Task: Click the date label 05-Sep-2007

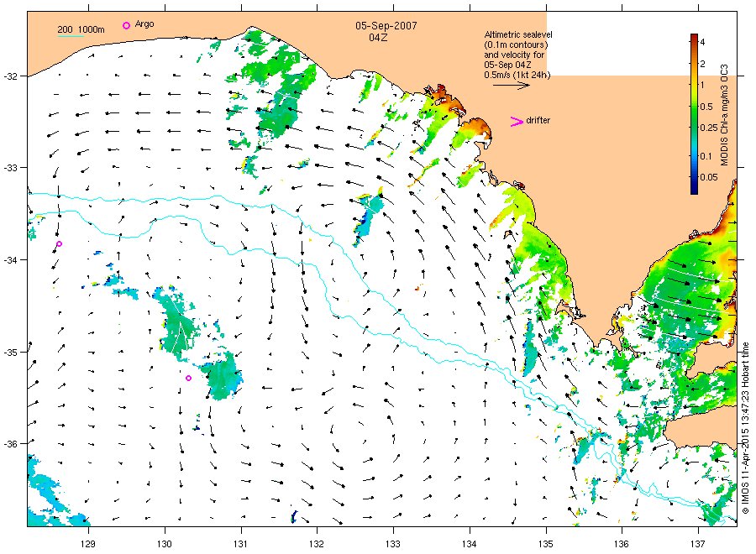Action: coord(386,26)
